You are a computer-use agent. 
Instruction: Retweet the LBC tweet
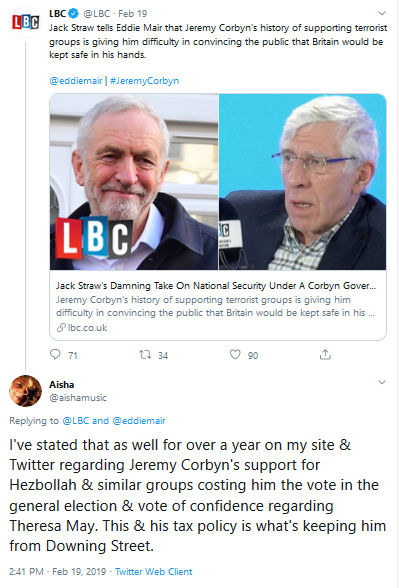point(145,354)
